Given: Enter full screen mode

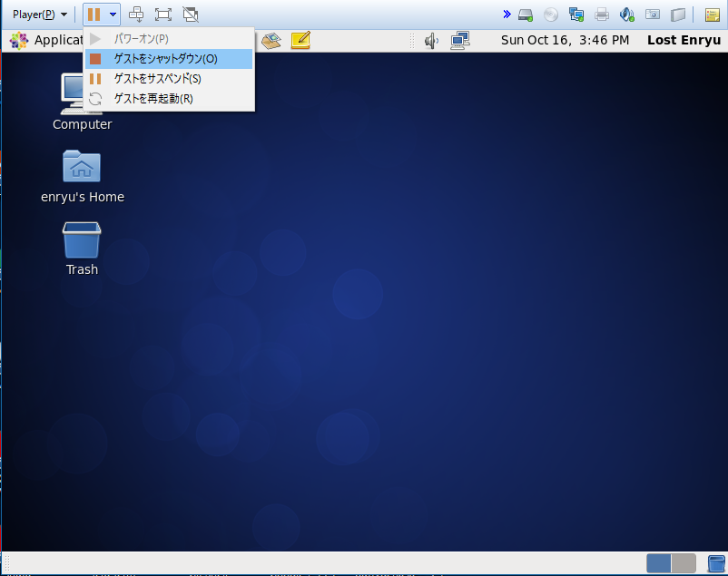Looking at the screenshot, I should [163, 15].
